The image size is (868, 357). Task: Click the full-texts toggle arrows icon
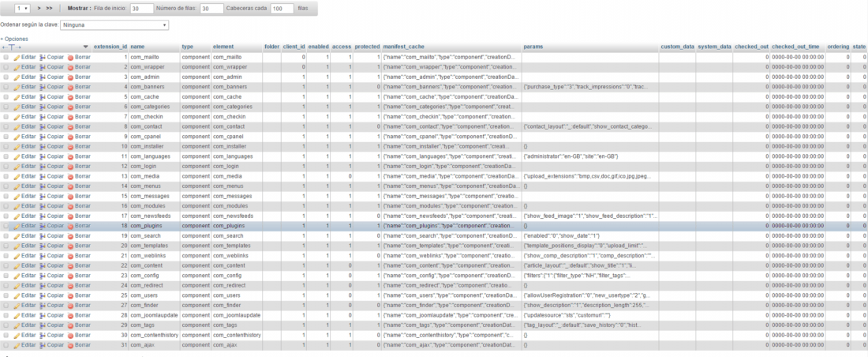(x=12, y=47)
